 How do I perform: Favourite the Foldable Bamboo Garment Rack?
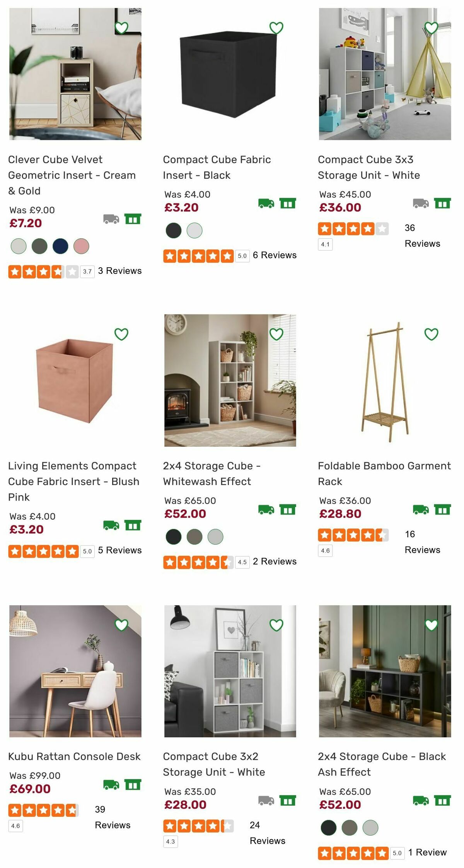(430, 333)
